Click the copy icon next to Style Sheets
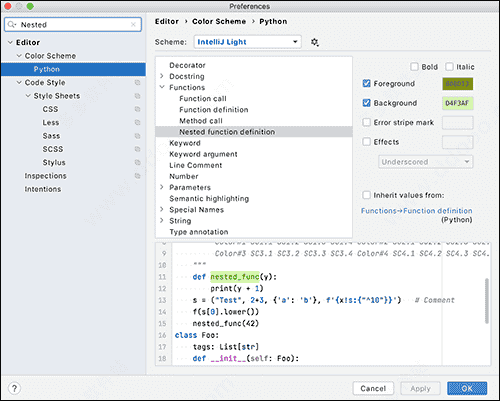This screenshot has width=500, height=401. [x=137, y=96]
